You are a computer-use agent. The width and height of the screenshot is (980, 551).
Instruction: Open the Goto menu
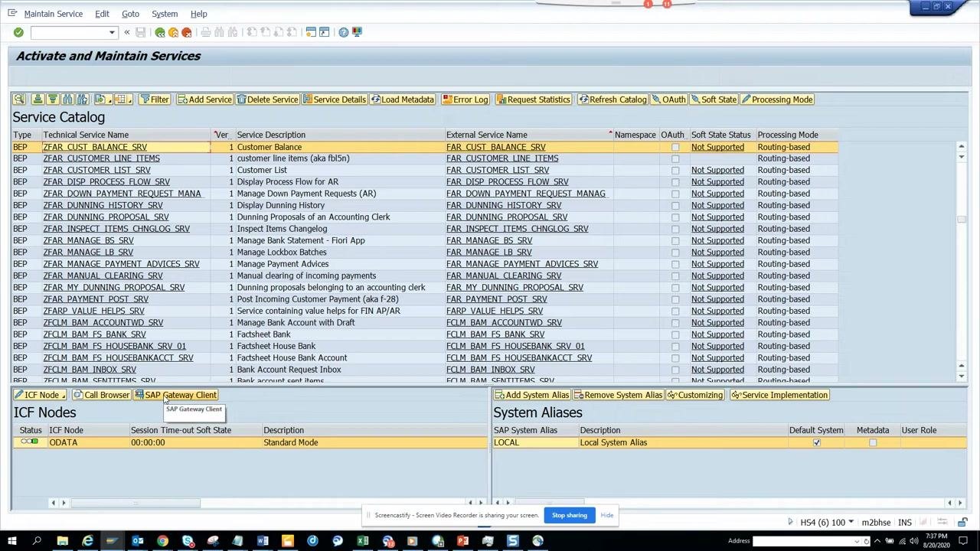[x=130, y=14]
